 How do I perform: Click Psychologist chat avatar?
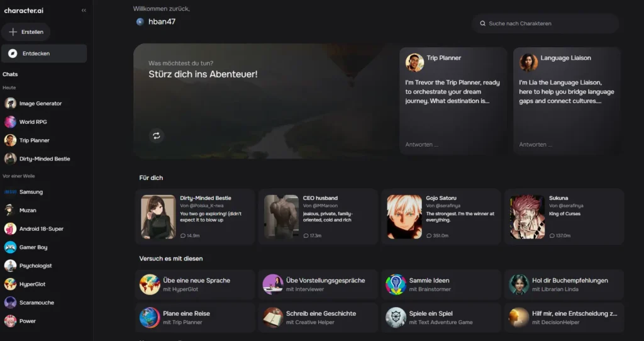(10, 266)
